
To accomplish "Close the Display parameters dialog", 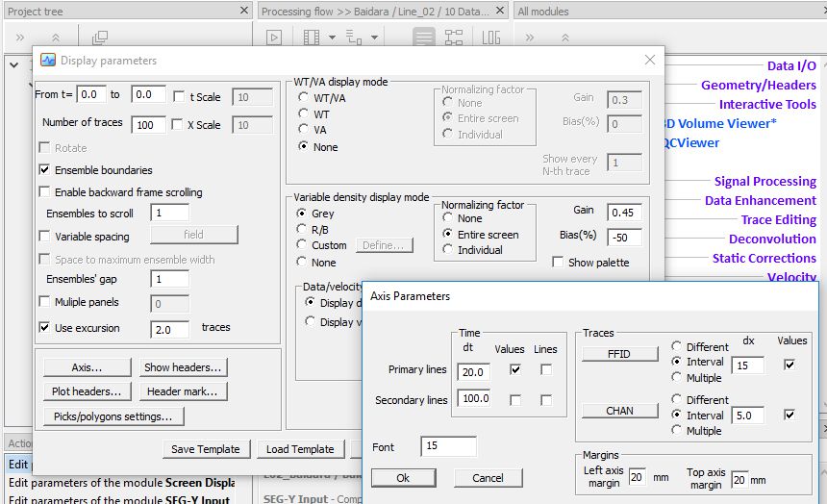I will (650, 61).
